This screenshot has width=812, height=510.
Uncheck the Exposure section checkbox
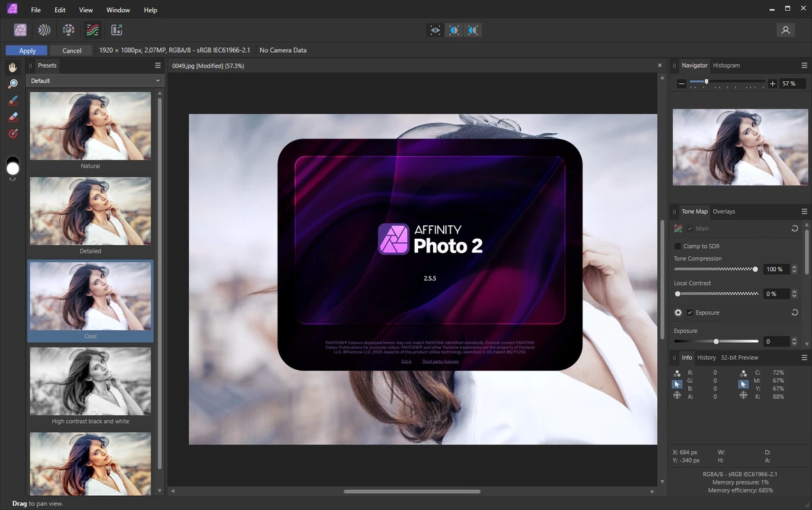pos(690,312)
